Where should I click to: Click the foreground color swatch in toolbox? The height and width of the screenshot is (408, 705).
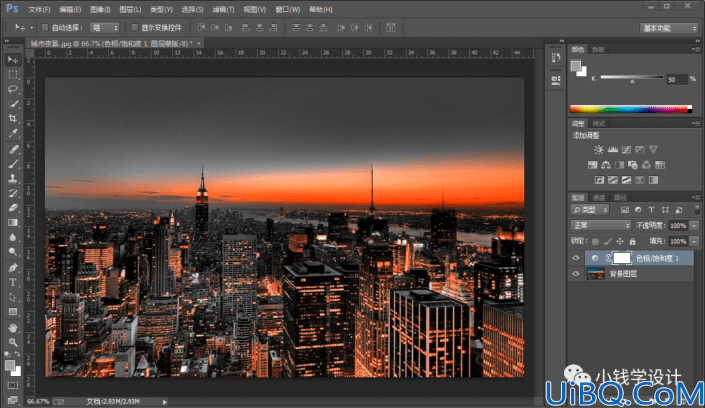[9, 366]
